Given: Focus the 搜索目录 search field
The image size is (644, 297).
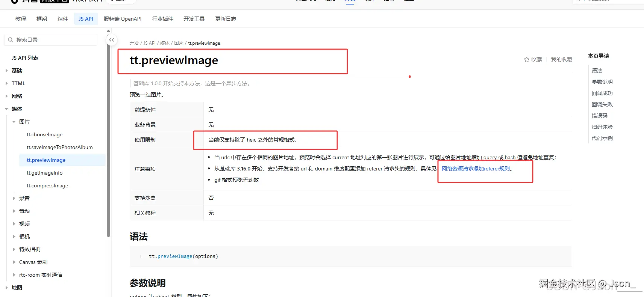Looking at the screenshot, I should 51,40.
